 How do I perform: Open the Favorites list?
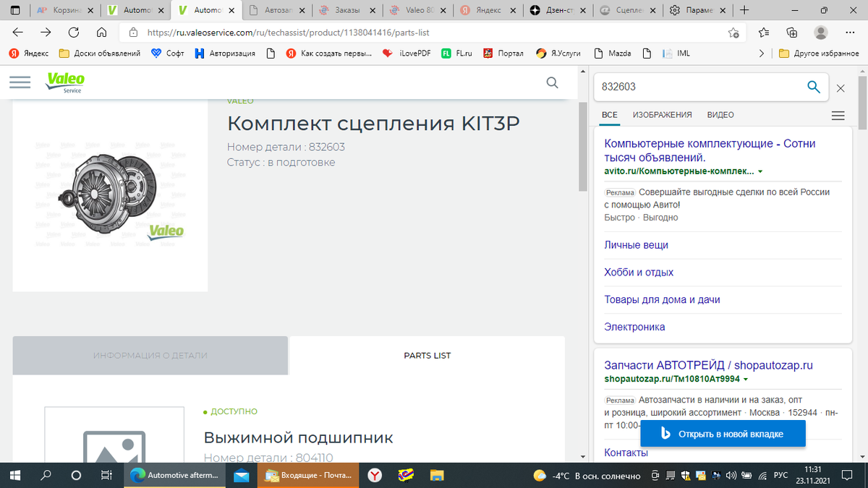tap(765, 33)
